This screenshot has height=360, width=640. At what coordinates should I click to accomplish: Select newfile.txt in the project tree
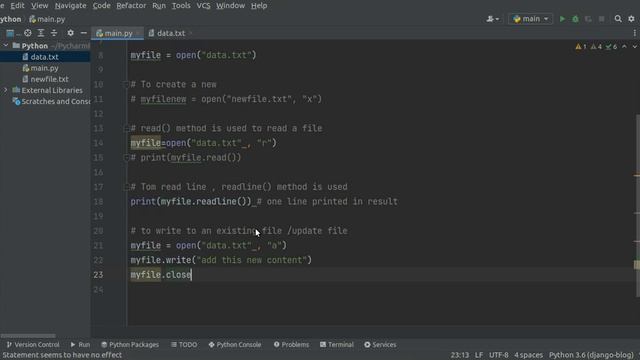click(x=49, y=79)
